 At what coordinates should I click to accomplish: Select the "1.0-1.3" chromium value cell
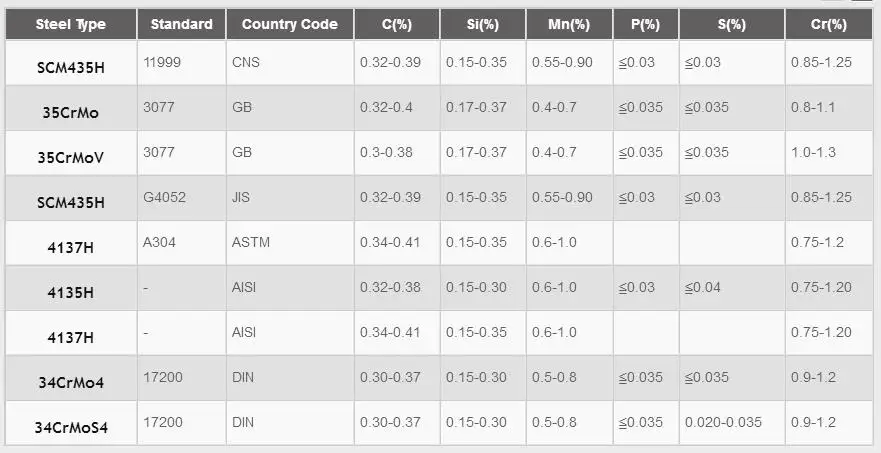click(x=812, y=152)
